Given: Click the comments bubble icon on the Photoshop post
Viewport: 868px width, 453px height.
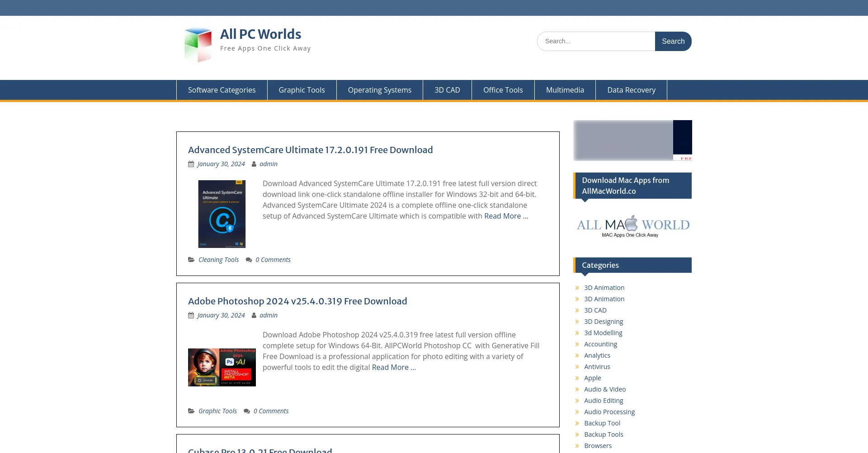Looking at the screenshot, I should click(x=247, y=411).
